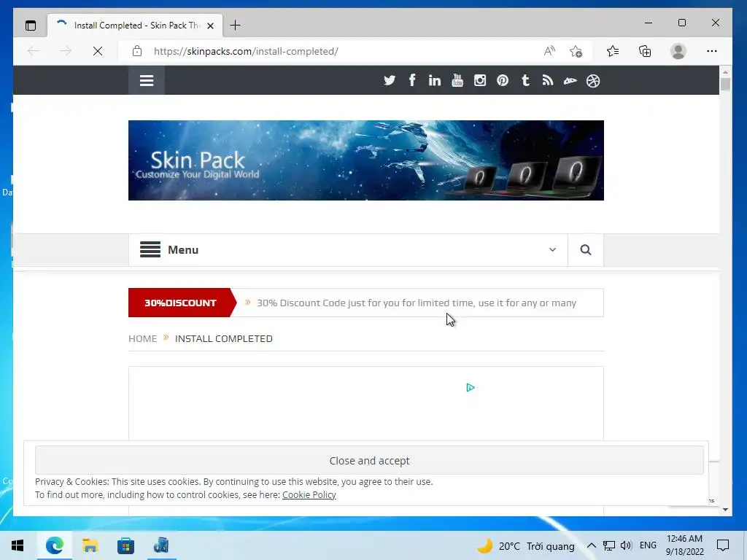747x560 pixels.
Task: Stop page loading with the X button
Action: tap(98, 51)
